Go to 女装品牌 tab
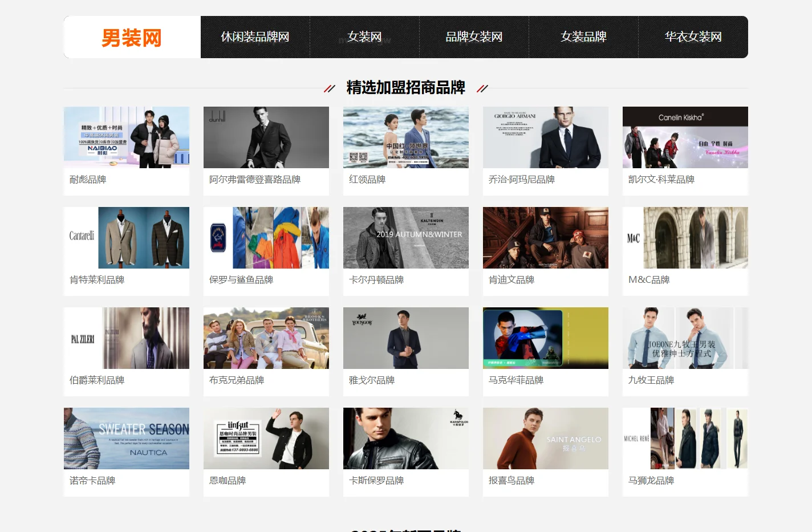The width and height of the screenshot is (812, 532). [583, 37]
